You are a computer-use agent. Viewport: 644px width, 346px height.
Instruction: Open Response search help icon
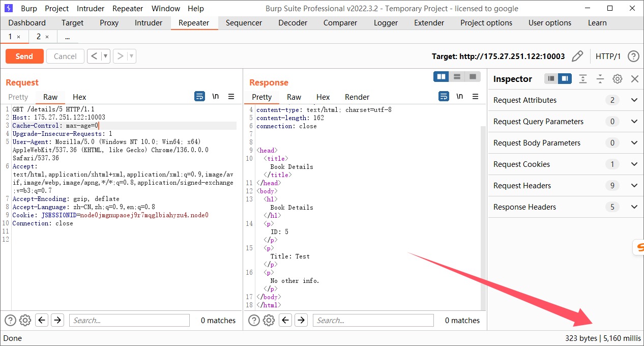pyautogui.click(x=254, y=320)
